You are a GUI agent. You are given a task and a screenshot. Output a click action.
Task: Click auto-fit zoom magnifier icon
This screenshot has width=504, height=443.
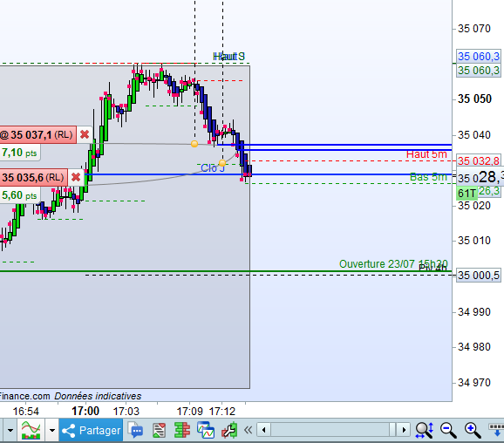[x=425, y=431]
